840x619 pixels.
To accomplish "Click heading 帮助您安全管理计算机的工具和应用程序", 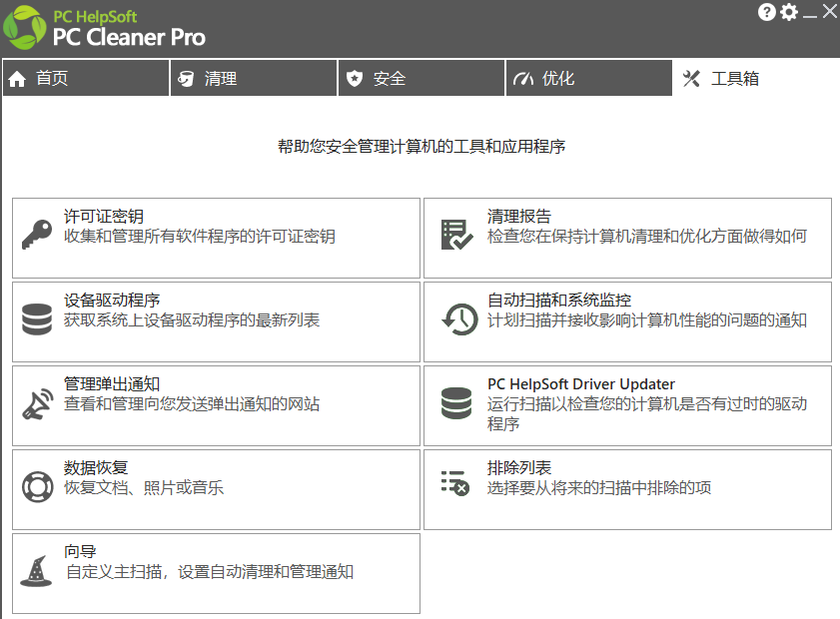I will click(421, 146).
